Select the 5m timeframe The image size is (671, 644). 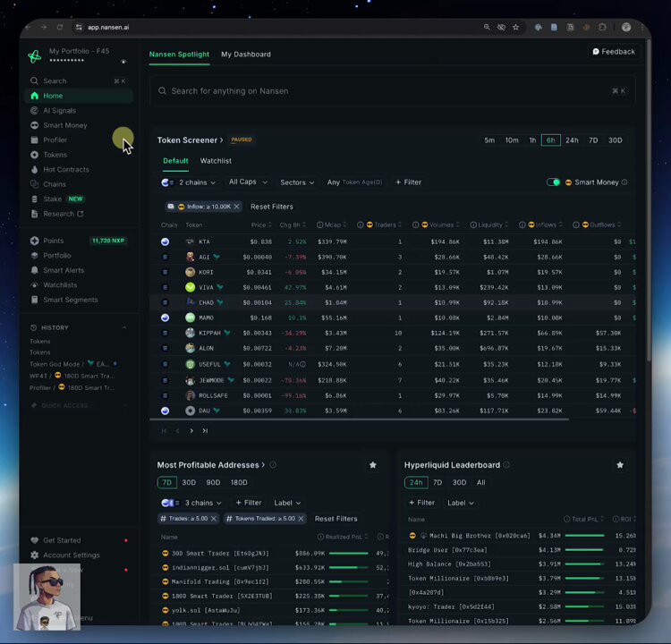point(489,140)
